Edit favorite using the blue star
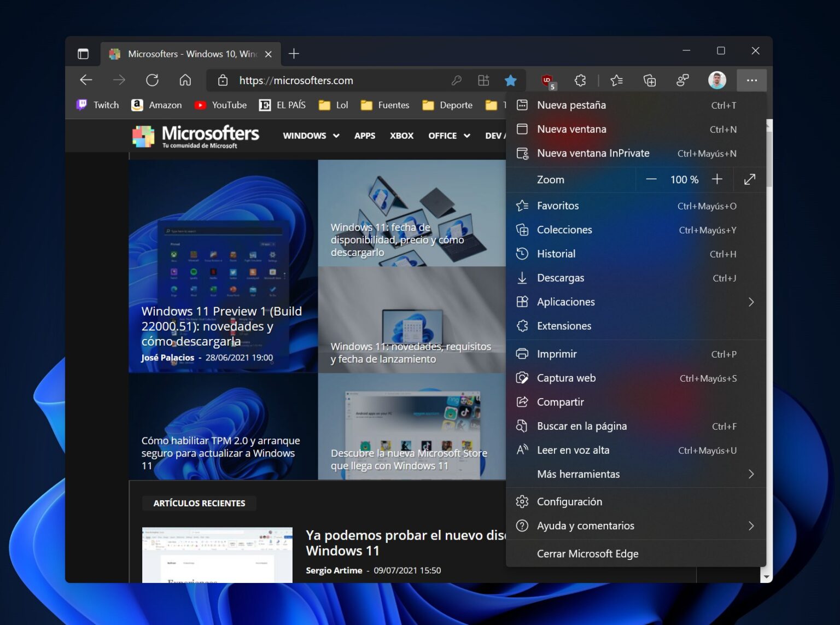Screen dimensions: 840x625 [x=511, y=80]
